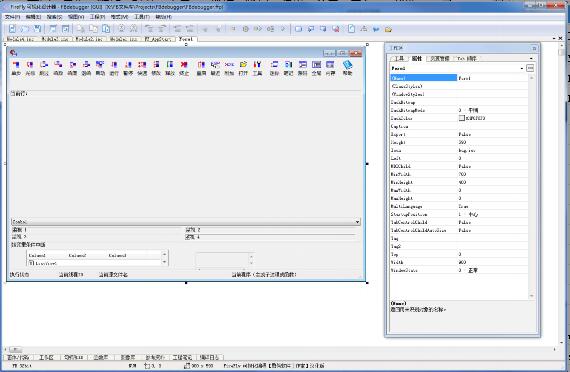The image size is (570, 372).
Task: Open the 编译日志 tab at the bottom
Action: (209, 357)
